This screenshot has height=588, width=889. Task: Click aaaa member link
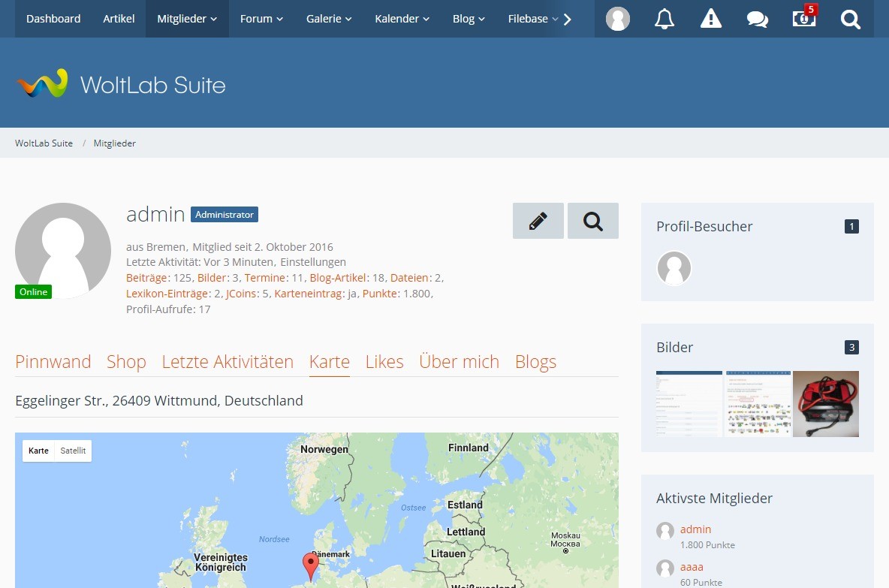pos(692,566)
